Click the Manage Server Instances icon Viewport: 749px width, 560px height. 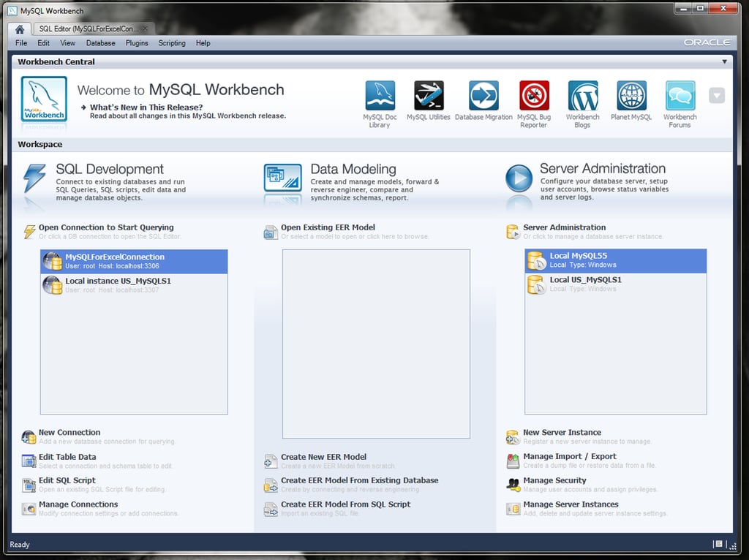pos(513,509)
